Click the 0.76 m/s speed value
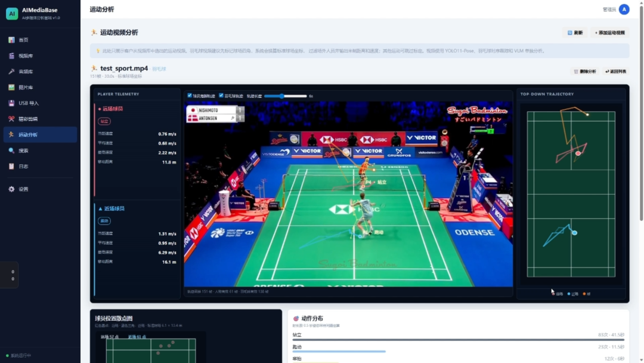Screen dimensions: 644x363 (167, 134)
